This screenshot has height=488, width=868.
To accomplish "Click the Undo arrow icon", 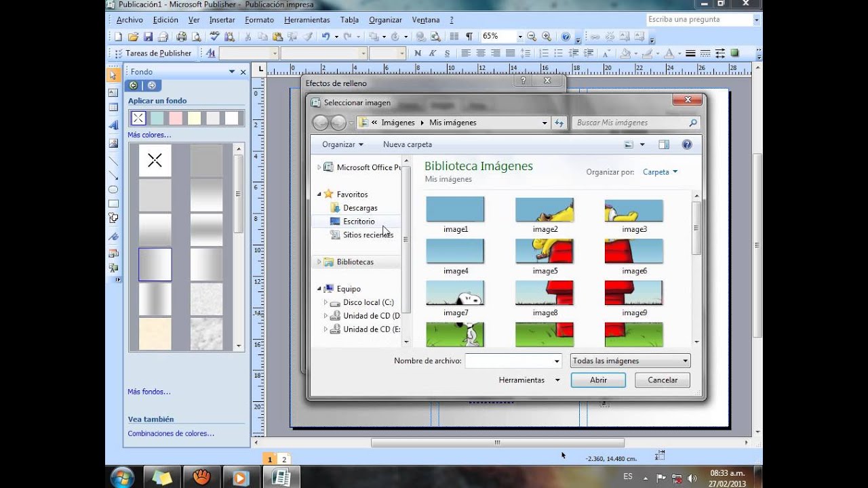I will [x=326, y=37].
